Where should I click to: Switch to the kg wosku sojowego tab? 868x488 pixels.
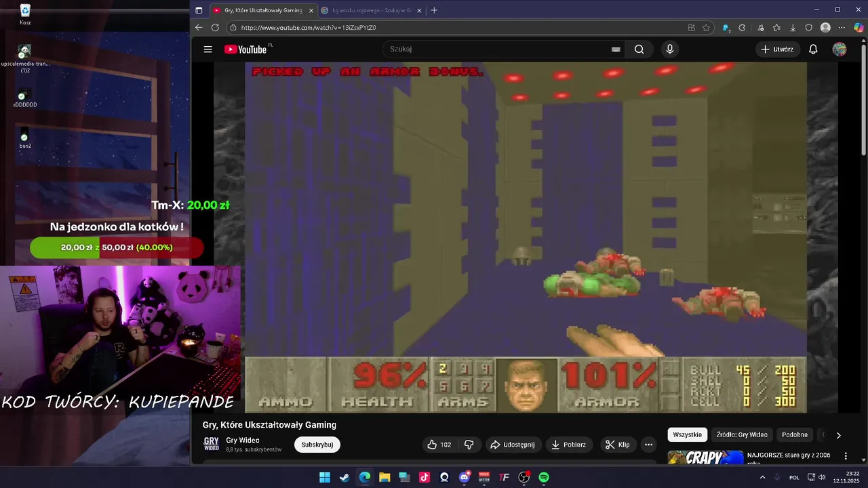(x=372, y=10)
